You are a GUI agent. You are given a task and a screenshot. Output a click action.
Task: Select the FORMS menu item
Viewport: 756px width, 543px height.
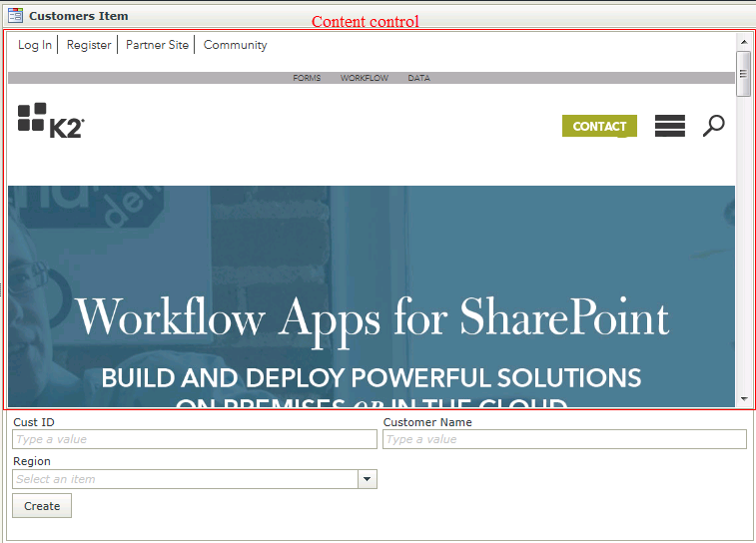tap(307, 78)
